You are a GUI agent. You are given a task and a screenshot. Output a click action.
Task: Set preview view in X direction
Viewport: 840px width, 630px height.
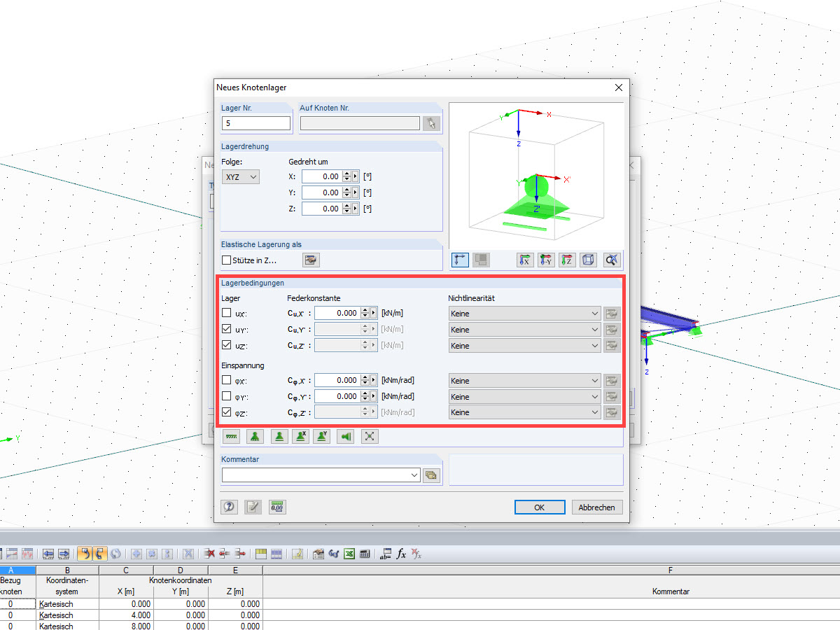pos(525,260)
